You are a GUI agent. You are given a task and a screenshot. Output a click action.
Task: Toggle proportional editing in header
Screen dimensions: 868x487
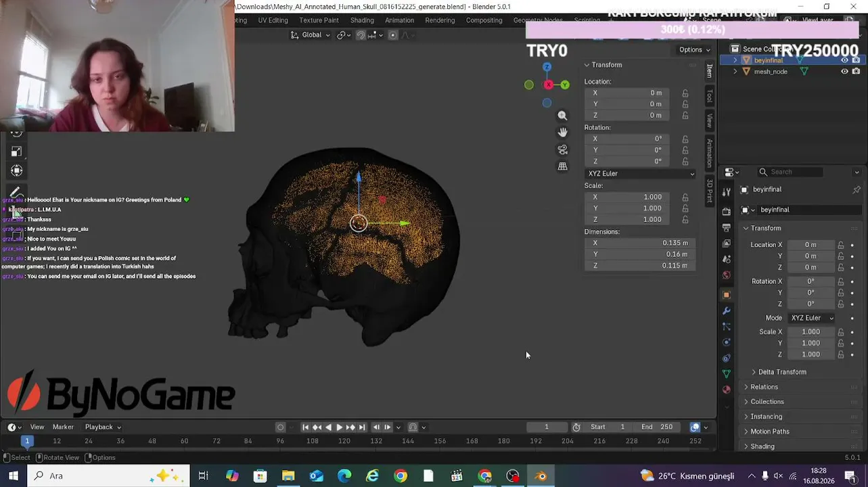392,35
